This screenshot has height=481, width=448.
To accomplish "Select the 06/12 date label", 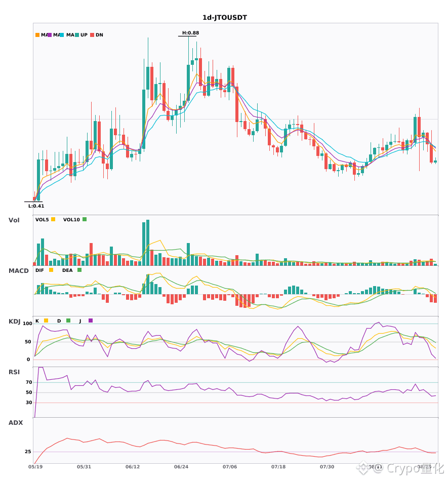I will 133,467.
